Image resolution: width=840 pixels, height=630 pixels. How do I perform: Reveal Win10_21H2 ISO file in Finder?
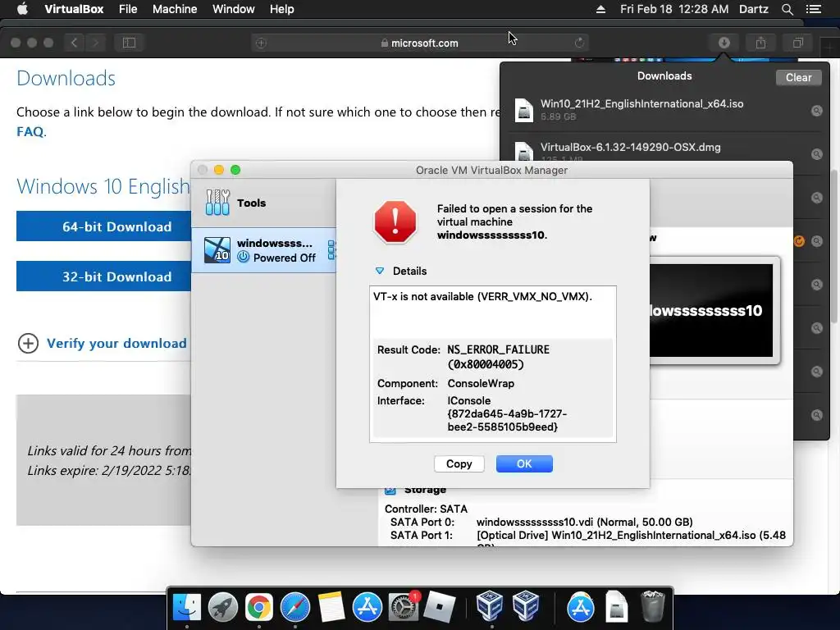pyautogui.click(x=816, y=111)
